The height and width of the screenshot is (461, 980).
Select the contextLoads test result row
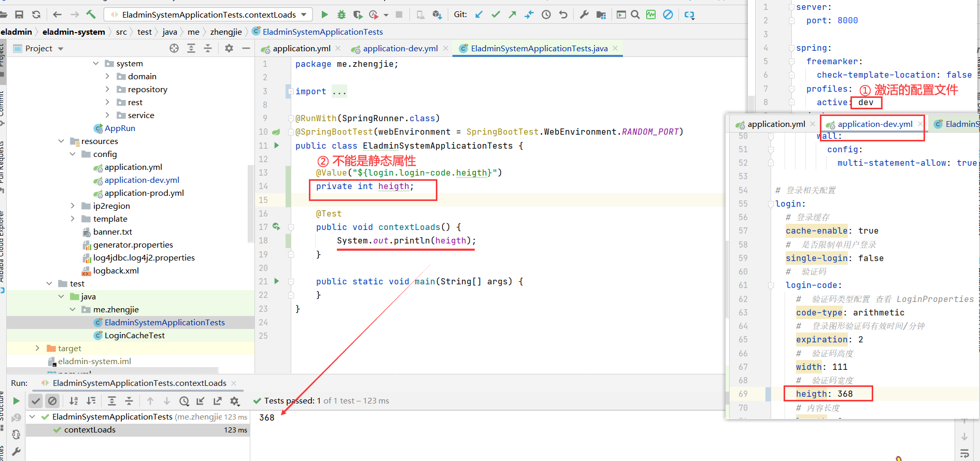[138, 430]
